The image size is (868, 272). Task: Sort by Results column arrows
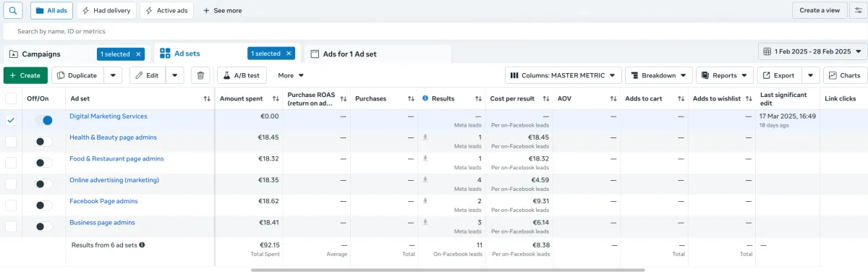coord(478,98)
